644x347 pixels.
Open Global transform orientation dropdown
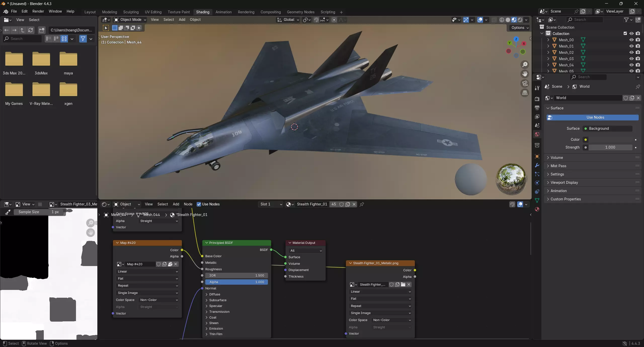(288, 20)
